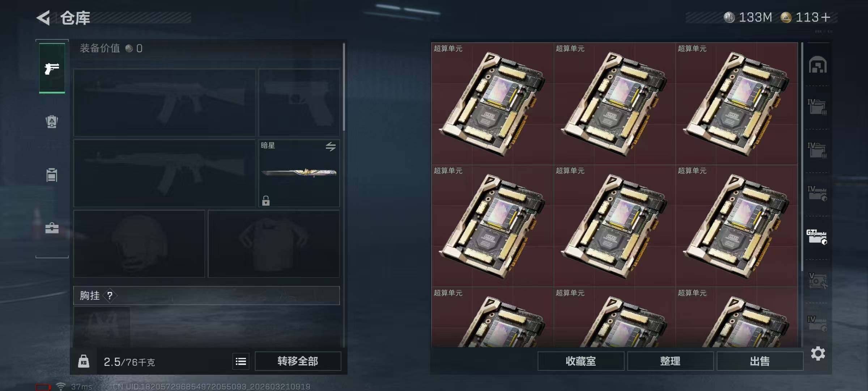This screenshot has width=868, height=391.
Task: Click the swap arrows on 暗星 knife slot
Action: (331, 147)
